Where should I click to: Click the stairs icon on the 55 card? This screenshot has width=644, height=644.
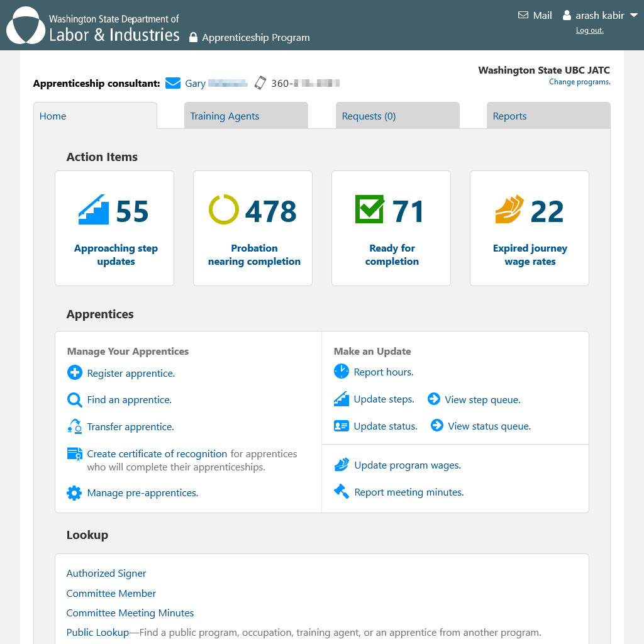coord(94,209)
